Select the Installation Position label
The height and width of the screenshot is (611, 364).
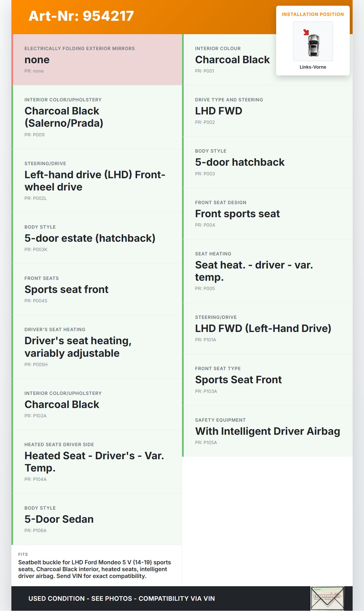pyautogui.click(x=313, y=15)
